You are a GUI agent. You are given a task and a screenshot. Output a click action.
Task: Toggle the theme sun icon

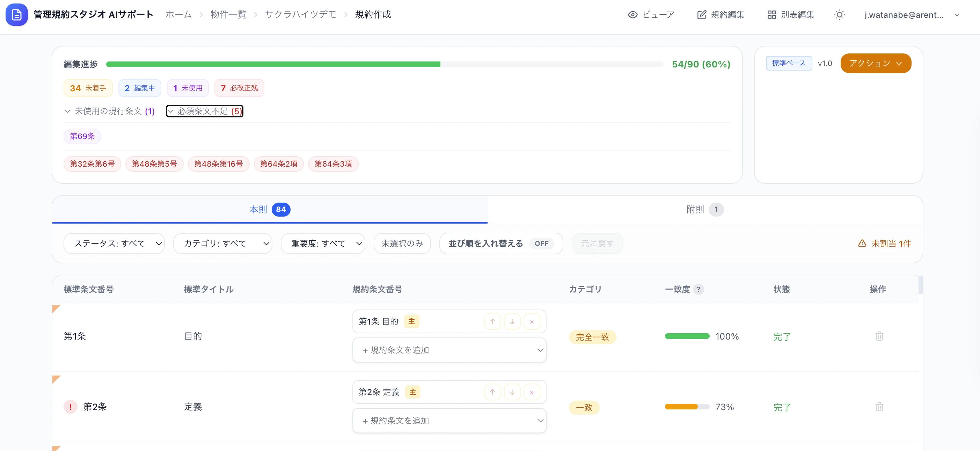(840, 14)
